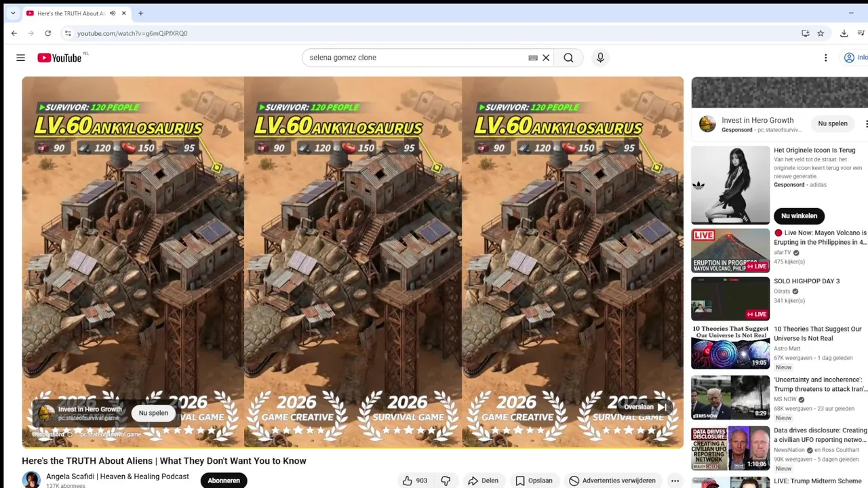This screenshot has width=868, height=488.
Task: Click the 903 likes count
Action: 422,481
